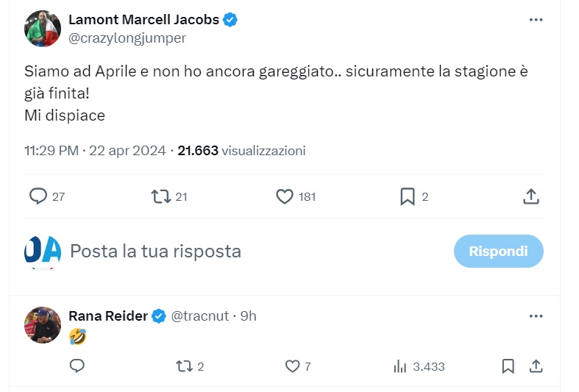Screen dimensions: 579x392
Task: Reply to Rana Reider's comment
Action: [77, 366]
